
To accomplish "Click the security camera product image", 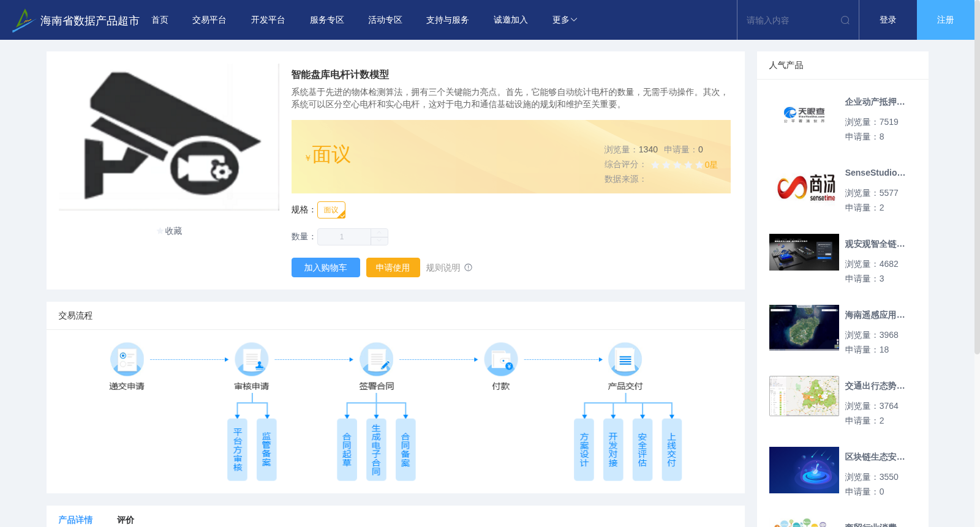I will 169,137.
